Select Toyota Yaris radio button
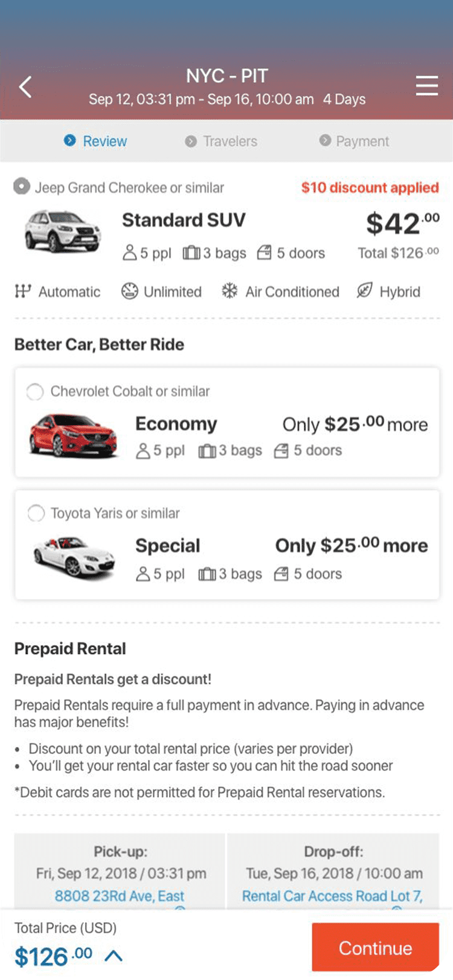 click(x=36, y=513)
